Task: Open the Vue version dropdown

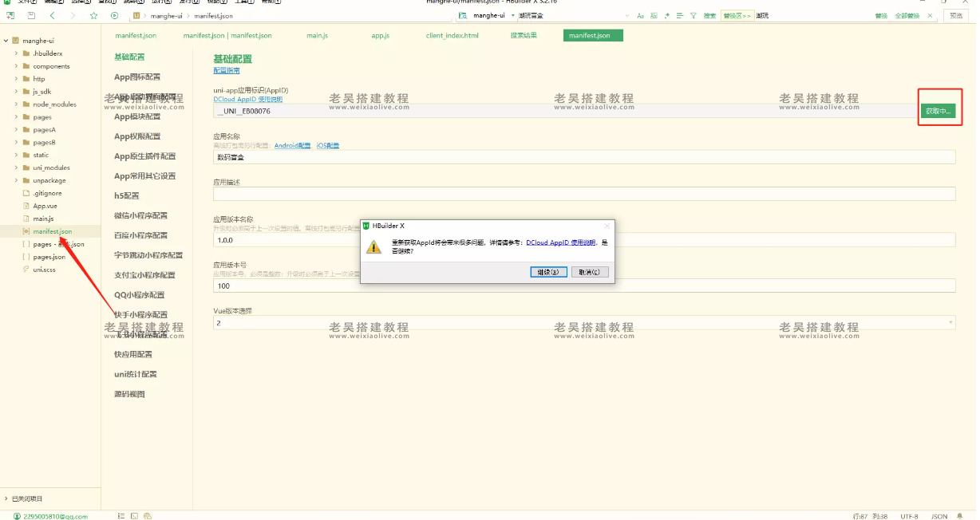Action: pos(950,322)
